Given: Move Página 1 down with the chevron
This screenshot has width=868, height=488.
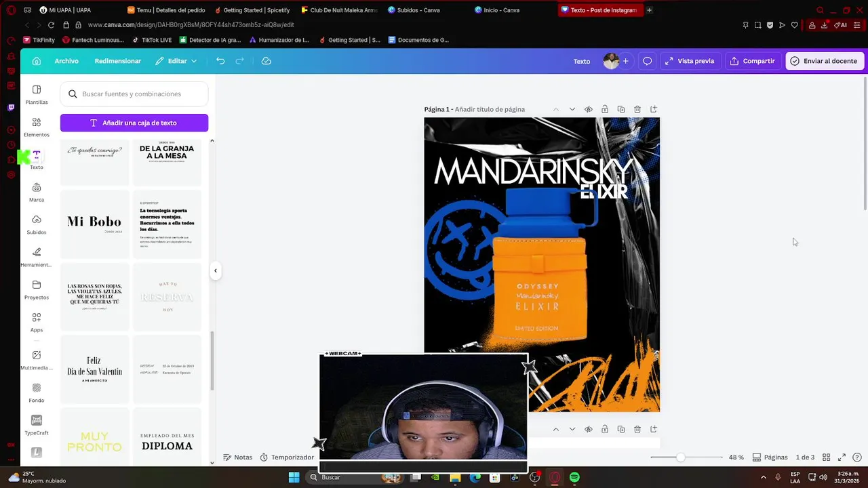Looking at the screenshot, I should point(572,109).
